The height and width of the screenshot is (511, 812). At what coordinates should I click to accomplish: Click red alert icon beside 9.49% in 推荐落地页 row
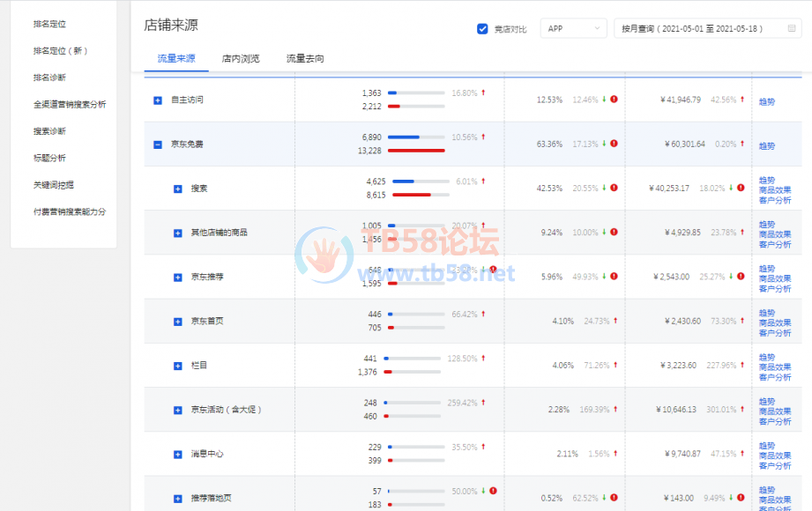[x=741, y=498]
